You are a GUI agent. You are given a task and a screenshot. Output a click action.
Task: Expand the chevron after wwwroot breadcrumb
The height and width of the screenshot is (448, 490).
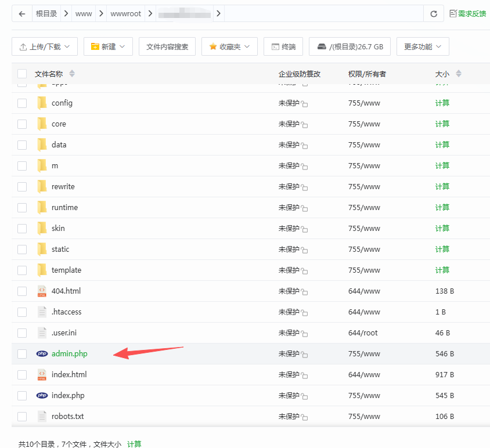[x=150, y=13]
